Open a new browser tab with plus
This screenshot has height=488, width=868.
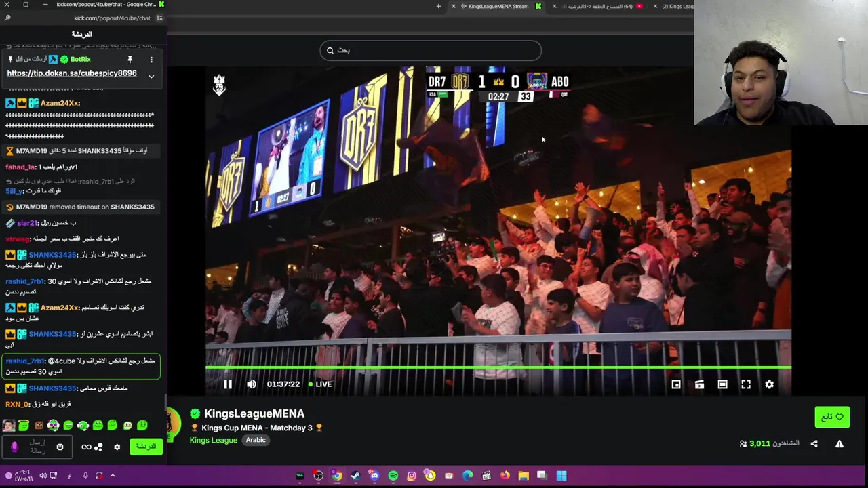[x=438, y=7]
